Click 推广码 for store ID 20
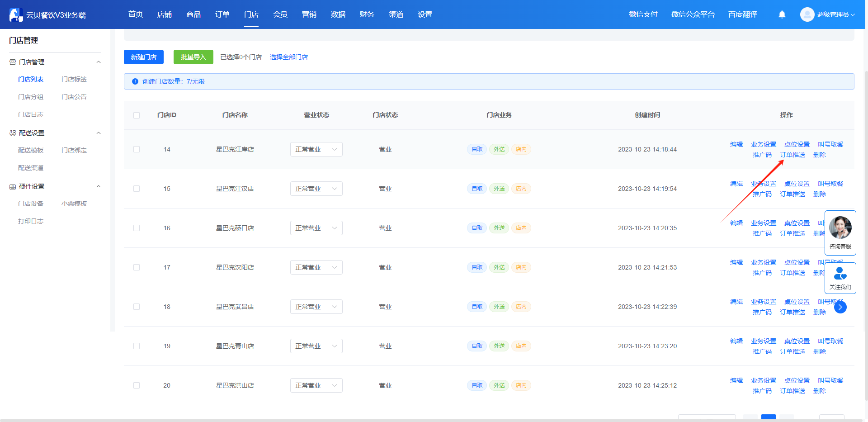The height and width of the screenshot is (422, 868). tap(762, 391)
